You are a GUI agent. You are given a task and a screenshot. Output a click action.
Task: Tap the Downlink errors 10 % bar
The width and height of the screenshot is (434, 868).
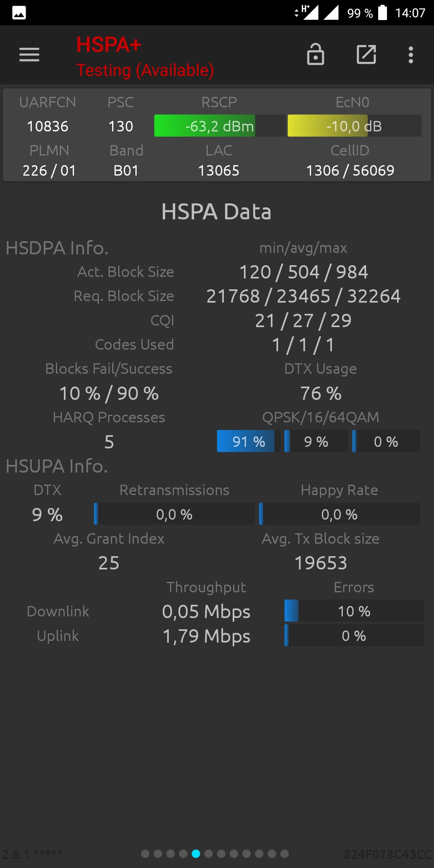[x=354, y=611]
